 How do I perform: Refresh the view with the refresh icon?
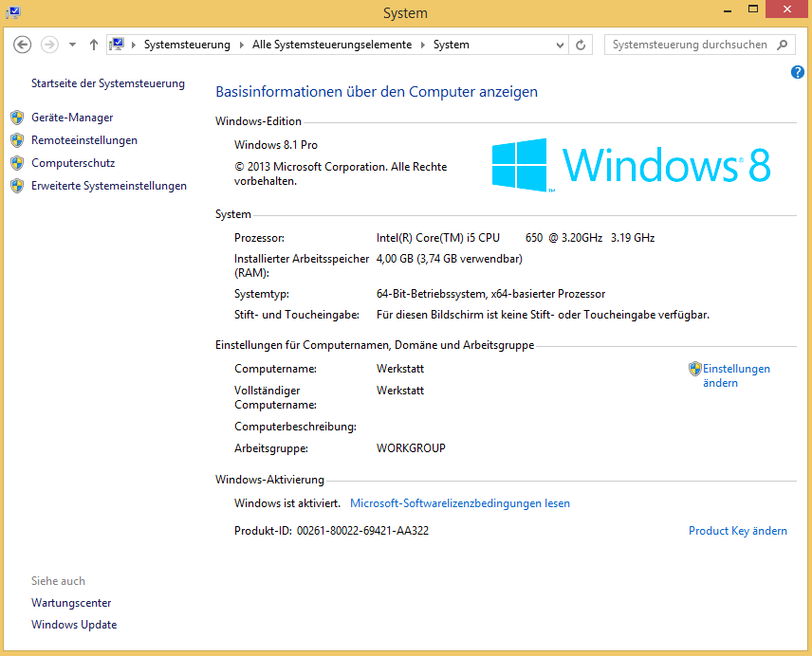click(581, 45)
